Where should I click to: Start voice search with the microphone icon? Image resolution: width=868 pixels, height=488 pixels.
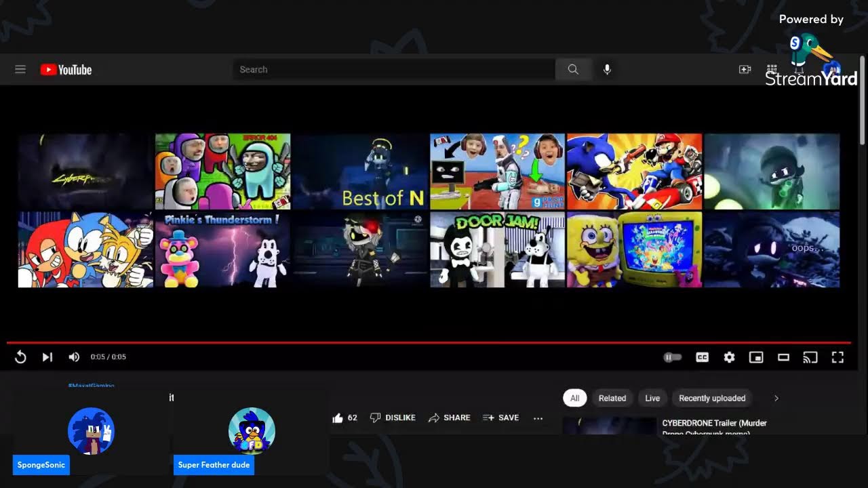[607, 69]
